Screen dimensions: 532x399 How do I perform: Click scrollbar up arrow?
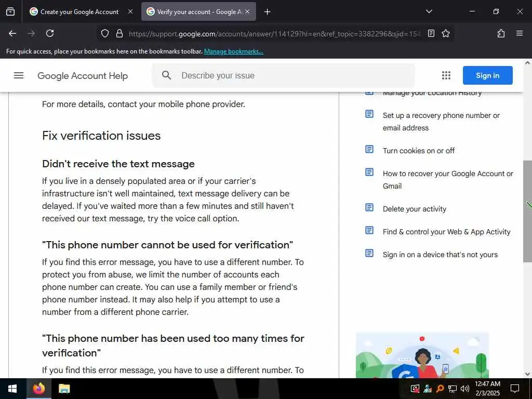(527, 63)
